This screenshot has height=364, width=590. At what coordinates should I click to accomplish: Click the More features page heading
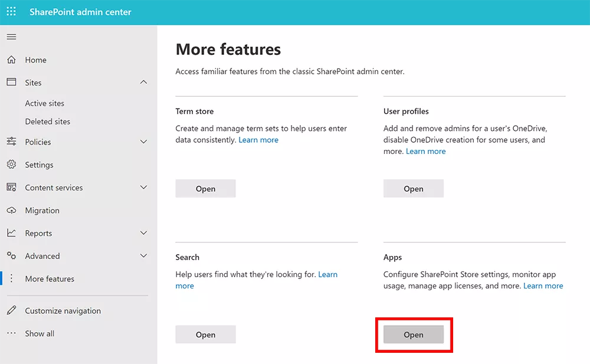tap(228, 50)
